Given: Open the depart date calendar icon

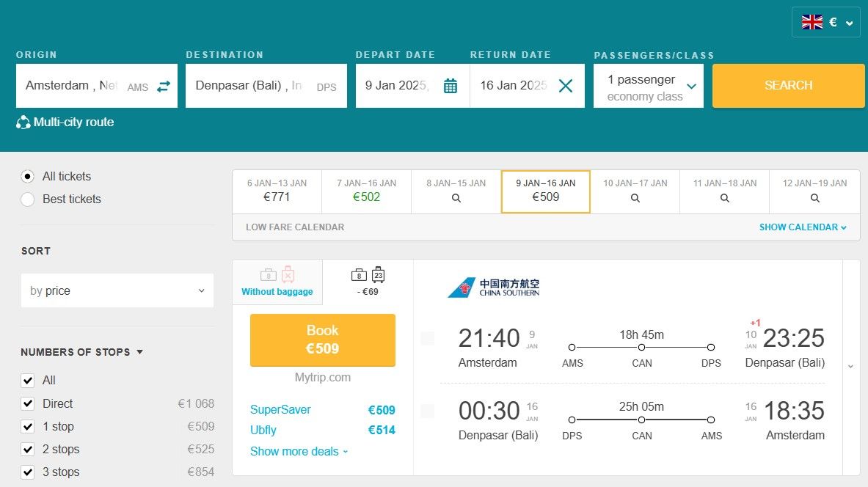Looking at the screenshot, I should [x=451, y=87].
